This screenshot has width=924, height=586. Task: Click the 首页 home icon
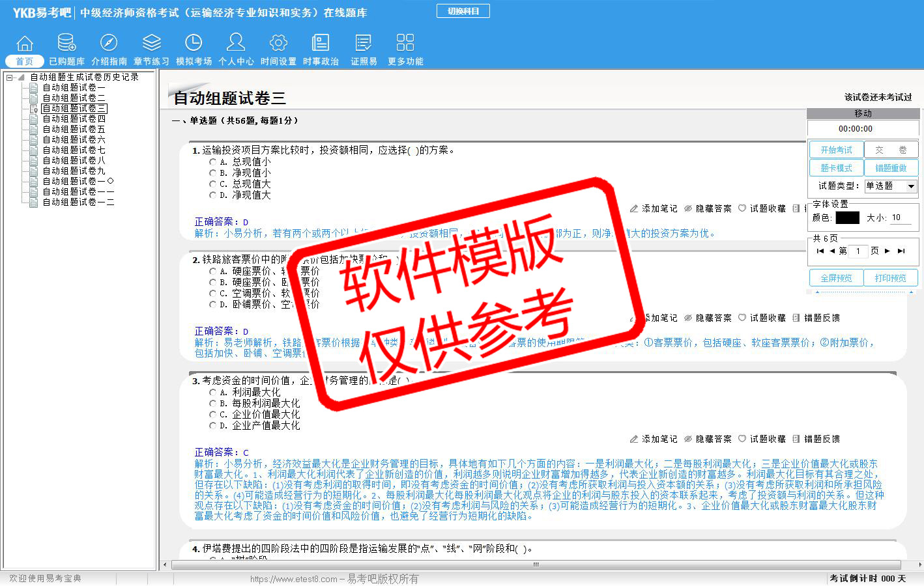(25, 44)
